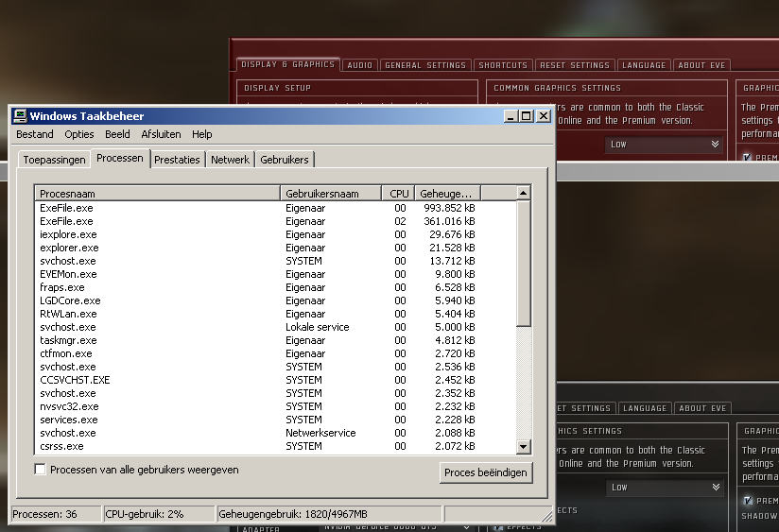Image resolution: width=779 pixels, height=532 pixels.
Task: Select the Processen tab
Action: (x=120, y=158)
